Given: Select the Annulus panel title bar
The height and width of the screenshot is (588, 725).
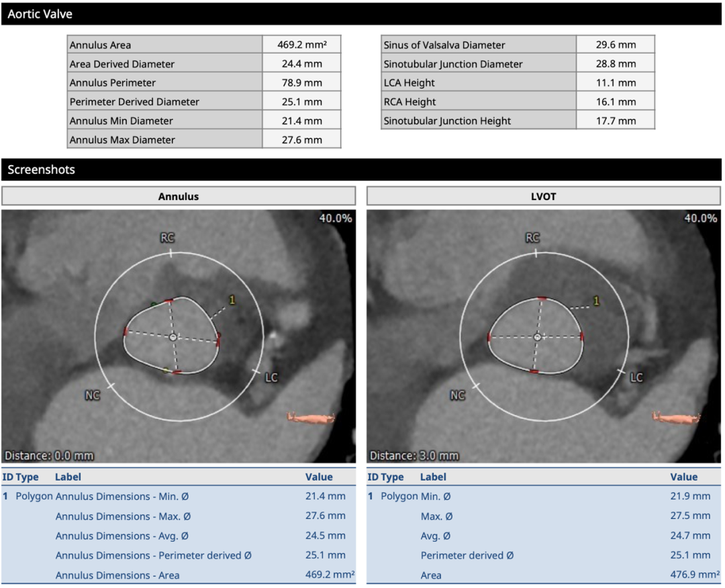Looking at the screenshot, I should click(179, 197).
